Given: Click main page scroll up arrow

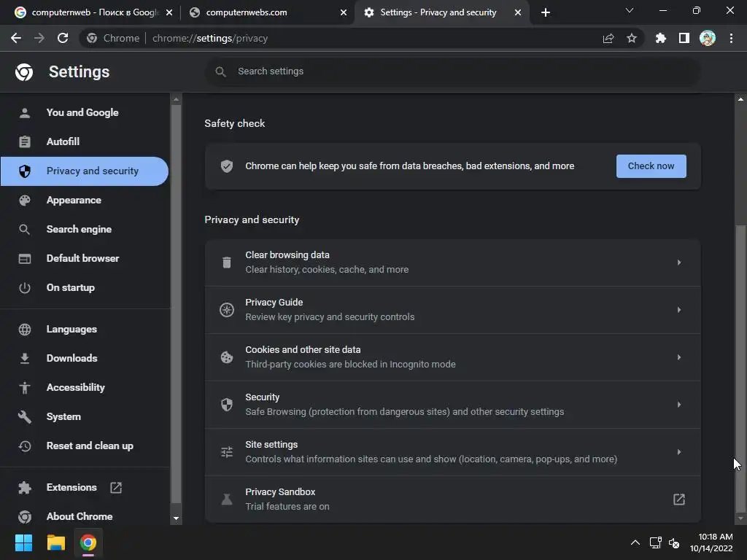Looking at the screenshot, I should (740, 99).
